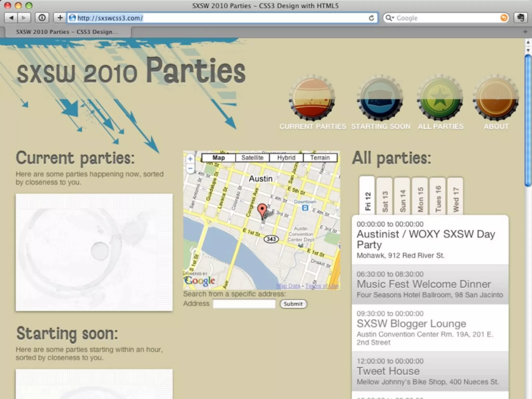532x399 pixels.
Task: Click the CURRENT PARTIES navigation label
Action: (x=312, y=127)
